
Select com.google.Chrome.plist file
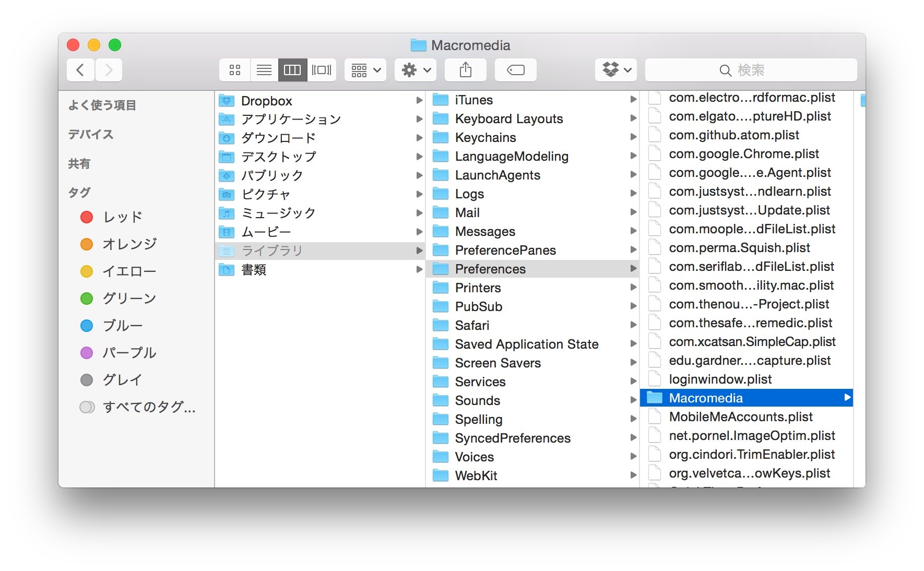click(747, 154)
